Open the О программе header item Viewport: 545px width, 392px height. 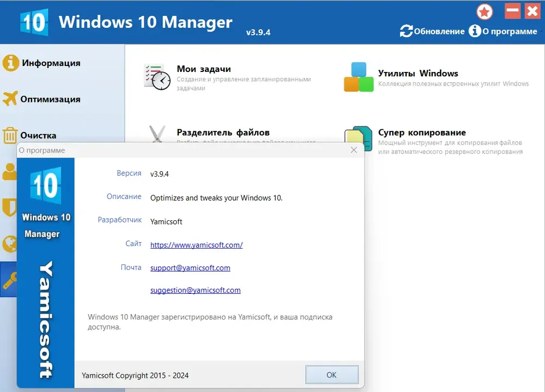click(503, 31)
